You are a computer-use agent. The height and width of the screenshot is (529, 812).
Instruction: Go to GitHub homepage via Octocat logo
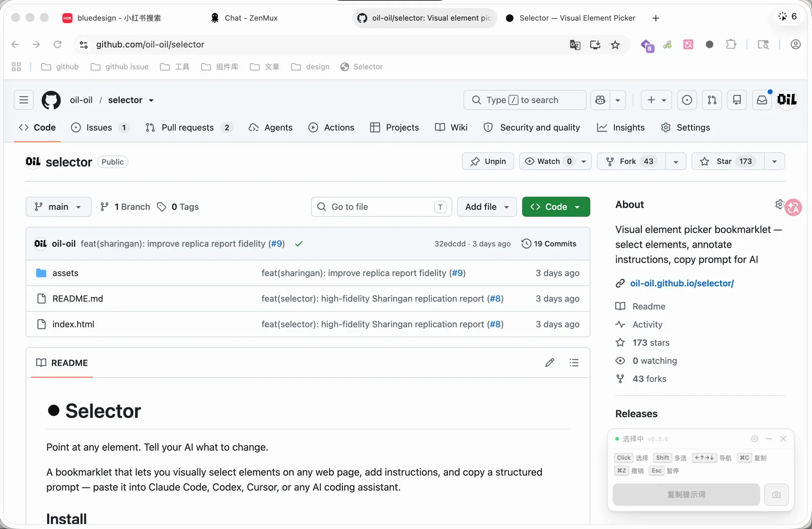coord(51,100)
